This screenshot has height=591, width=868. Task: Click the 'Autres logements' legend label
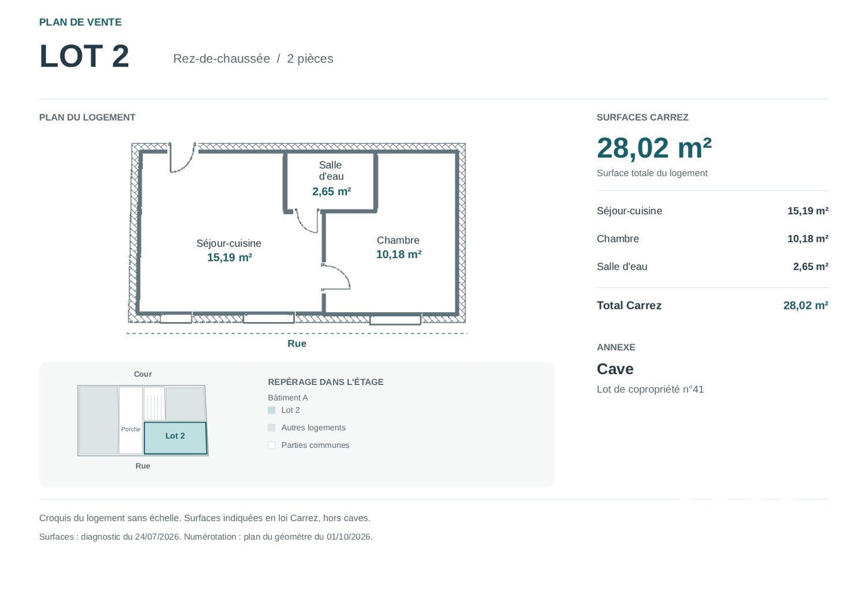tap(313, 428)
